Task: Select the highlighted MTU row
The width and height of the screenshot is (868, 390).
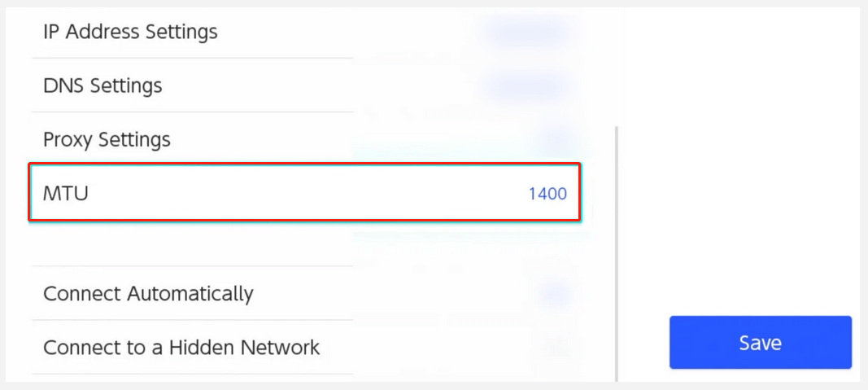Action: pos(304,193)
